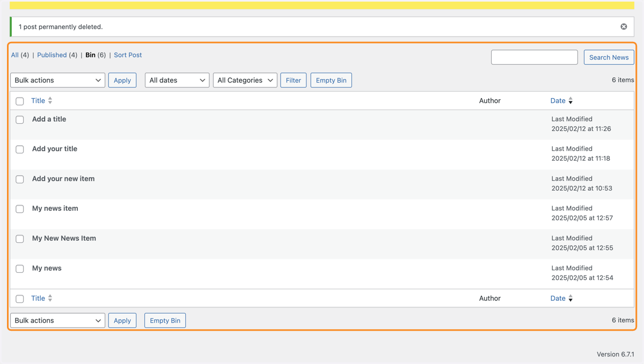Click the Search News button

tap(609, 57)
